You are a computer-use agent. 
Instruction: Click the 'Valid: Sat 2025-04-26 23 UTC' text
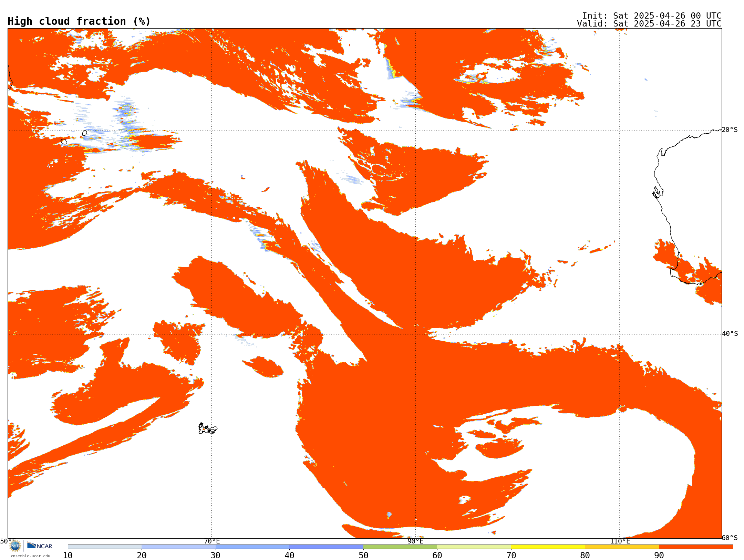(x=649, y=24)
